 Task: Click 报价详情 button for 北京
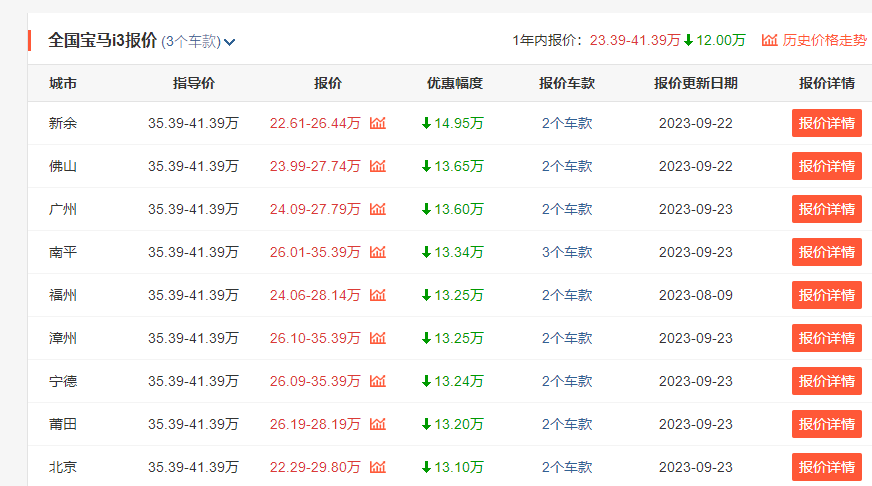coord(827,467)
